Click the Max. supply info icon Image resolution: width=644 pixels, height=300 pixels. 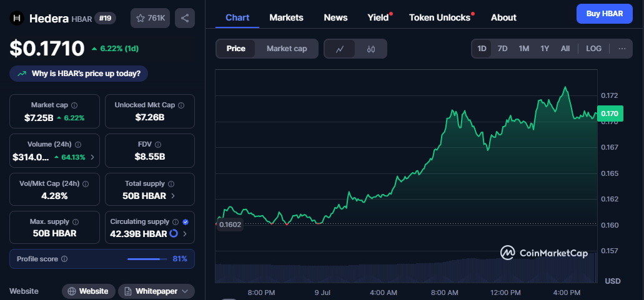[76, 221]
